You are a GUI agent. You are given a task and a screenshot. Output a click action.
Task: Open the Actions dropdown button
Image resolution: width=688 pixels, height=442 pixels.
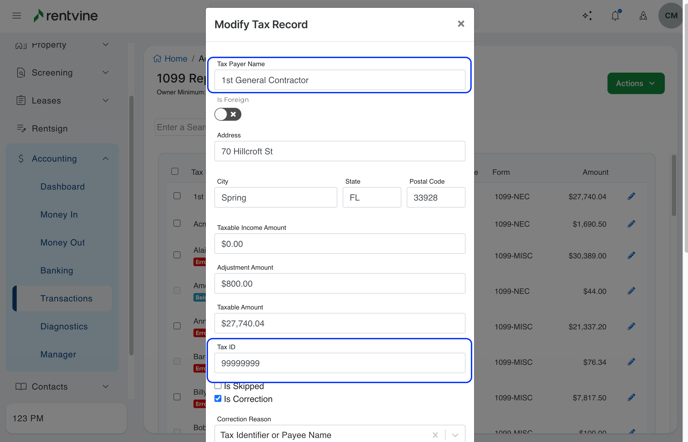click(x=635, y=83)
